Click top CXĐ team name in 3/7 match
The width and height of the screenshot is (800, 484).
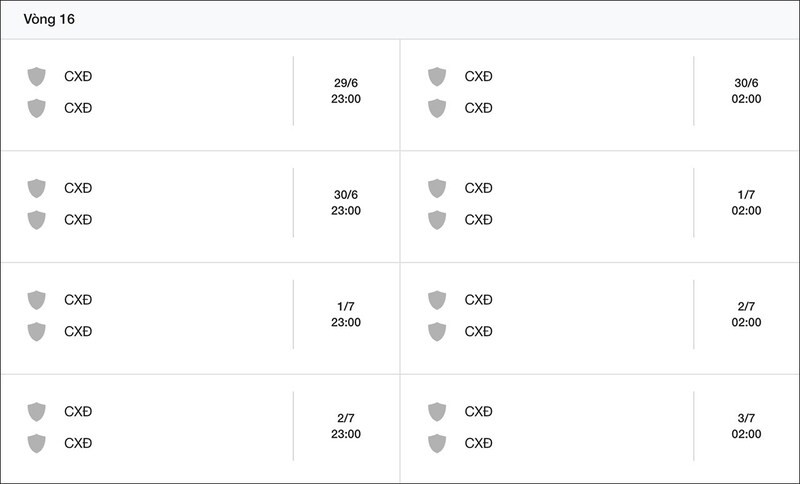point(479,411)
